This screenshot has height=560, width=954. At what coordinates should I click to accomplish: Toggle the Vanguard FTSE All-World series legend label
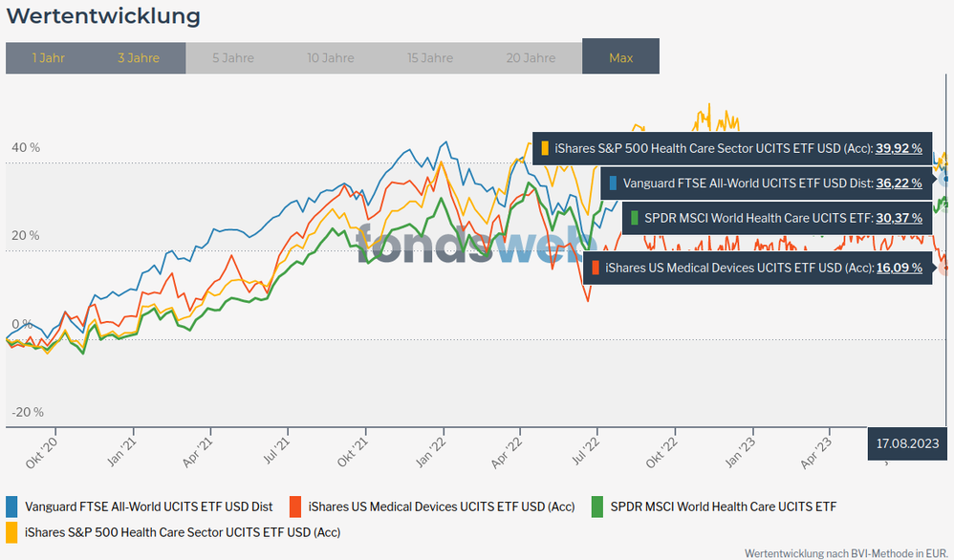[x=148, y=506]
